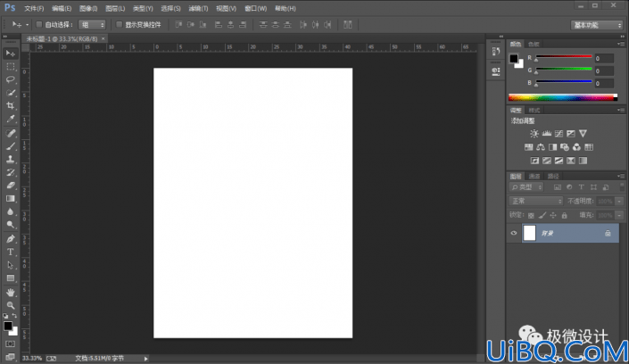629x364 pixels.
Task: Add a Brightness/Contrast adjustment
Action: [534, 134]
